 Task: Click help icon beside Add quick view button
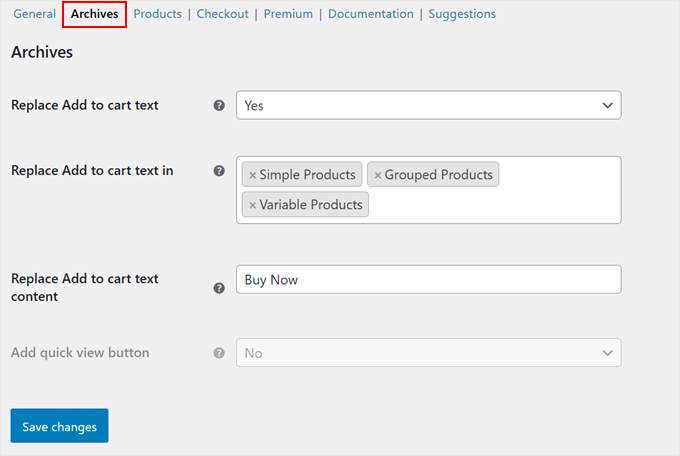tap(219, 353)
